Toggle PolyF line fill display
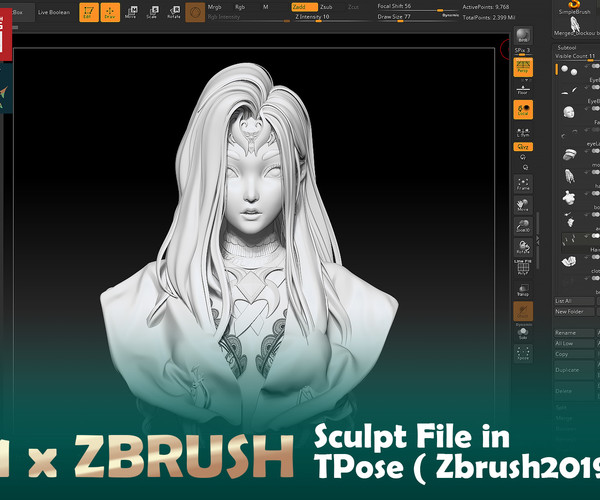The width and height of the screenshot is (600, 500). tap(523, 268)
